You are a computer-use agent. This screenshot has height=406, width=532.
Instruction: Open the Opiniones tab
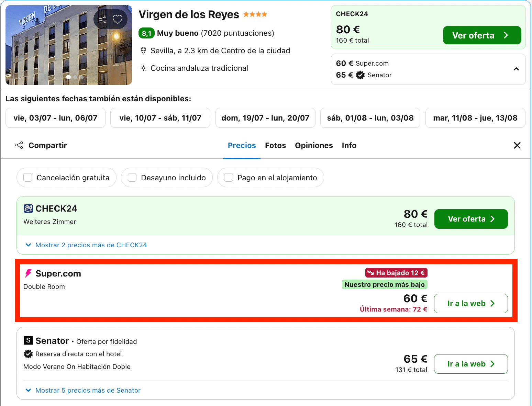tap(314, 145)
